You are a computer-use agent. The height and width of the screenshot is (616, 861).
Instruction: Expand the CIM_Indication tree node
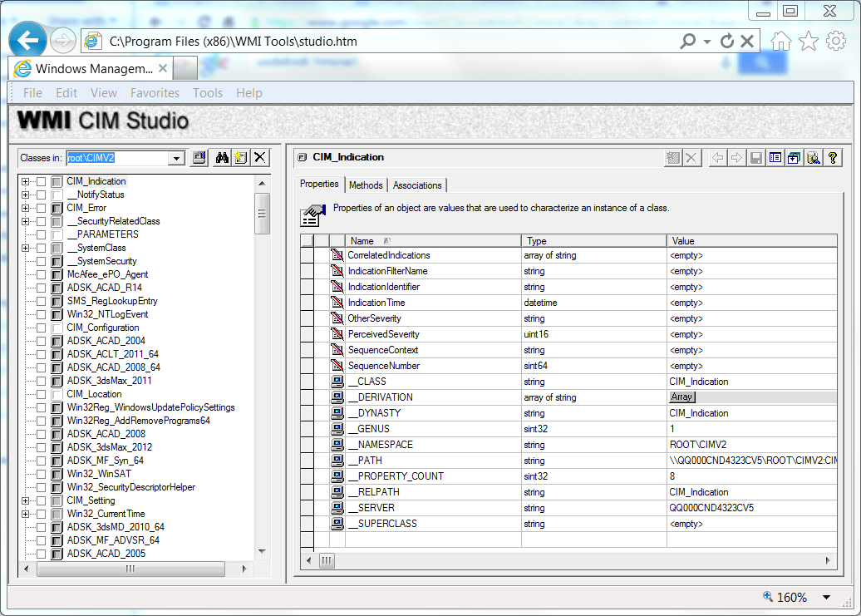pyautogui.click(x=25, y=182)
